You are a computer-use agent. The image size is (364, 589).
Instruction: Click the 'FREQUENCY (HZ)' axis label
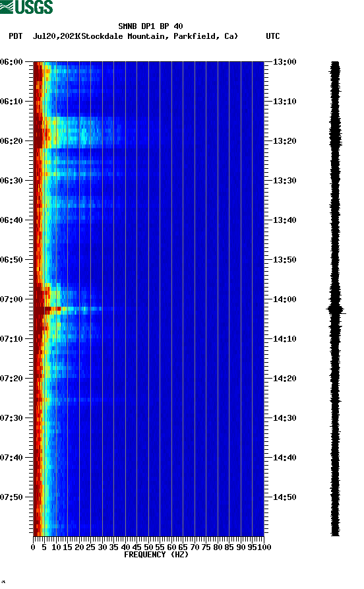coord(156,555)
